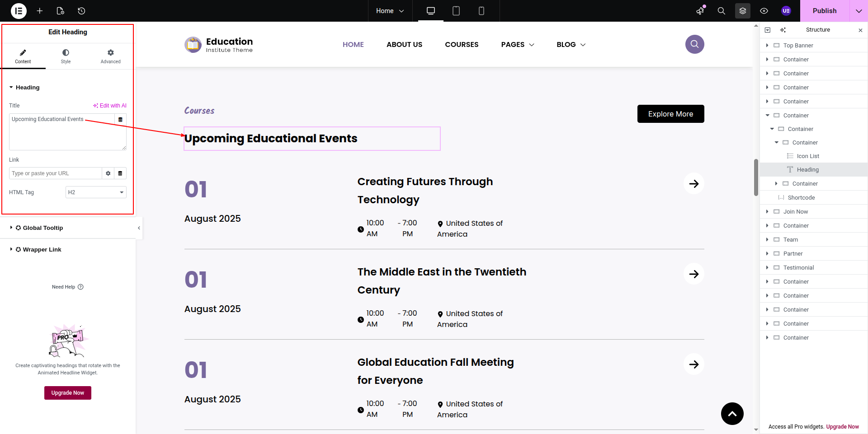868x434 pixels.
Task: Open the Finder search icon in top bar
Action: 722,11
